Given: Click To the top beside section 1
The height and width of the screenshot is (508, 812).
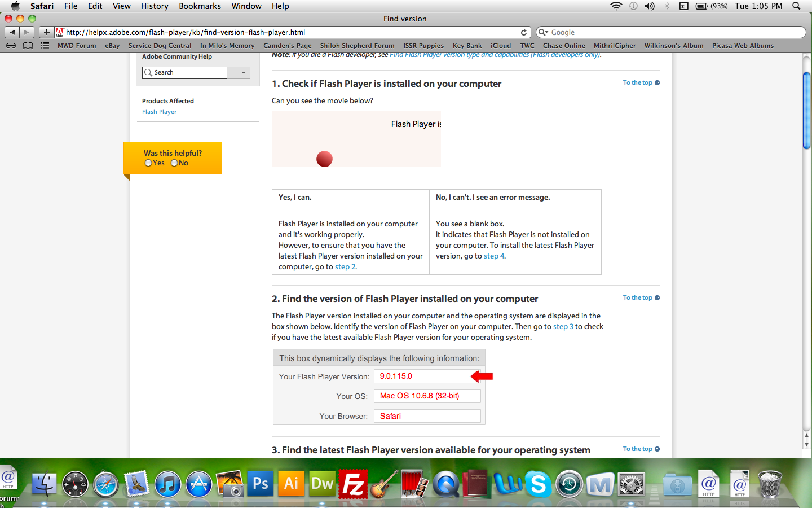Looking at the screenshot, I should pos(641,83).
